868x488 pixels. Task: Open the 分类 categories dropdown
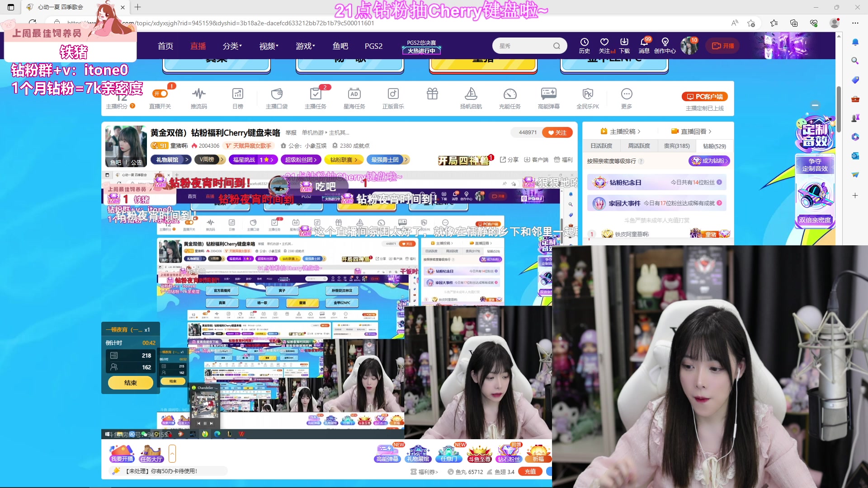click(231, 46)
